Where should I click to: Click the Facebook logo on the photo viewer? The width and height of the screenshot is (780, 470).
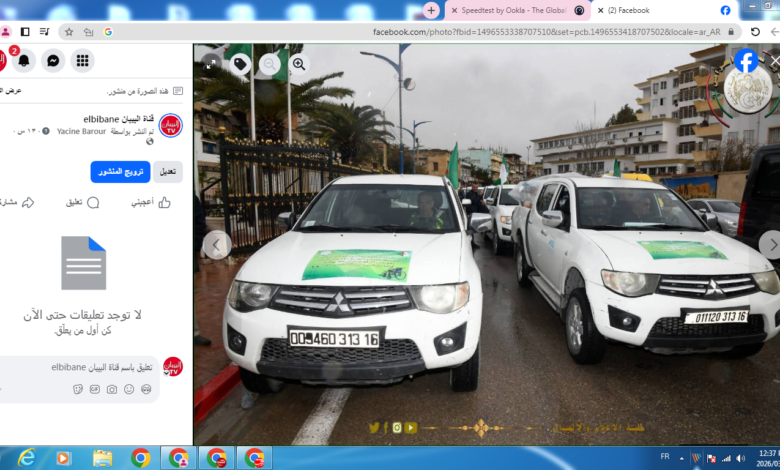coord(746,62)
